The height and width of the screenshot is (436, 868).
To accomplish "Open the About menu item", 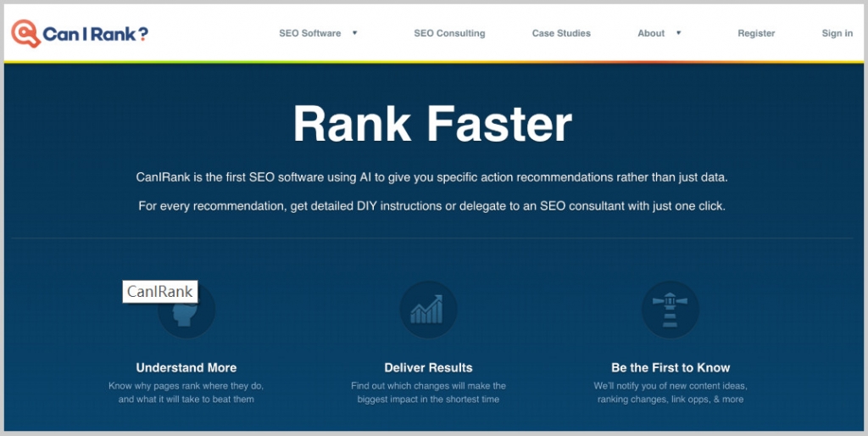I will coord(651,33).
